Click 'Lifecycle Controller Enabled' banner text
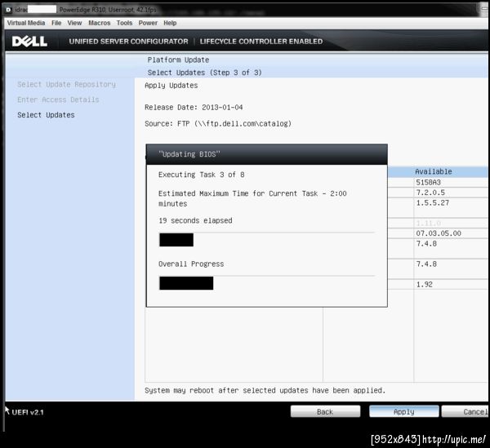 261,42
